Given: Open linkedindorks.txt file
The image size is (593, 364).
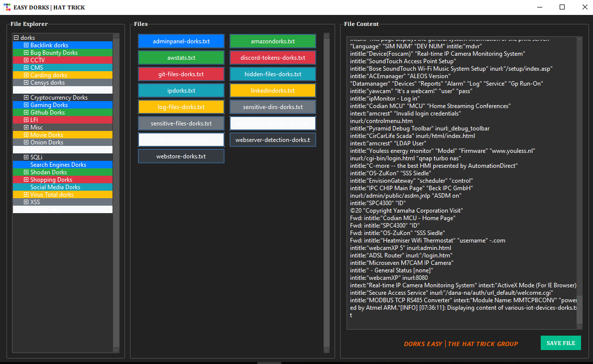Looking at the screenshot, I should tap(273, 91).
